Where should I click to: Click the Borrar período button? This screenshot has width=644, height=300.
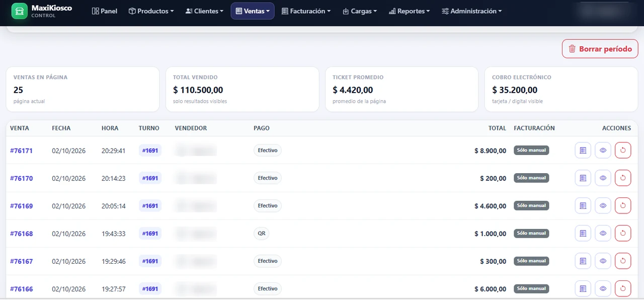click(600, 49)
